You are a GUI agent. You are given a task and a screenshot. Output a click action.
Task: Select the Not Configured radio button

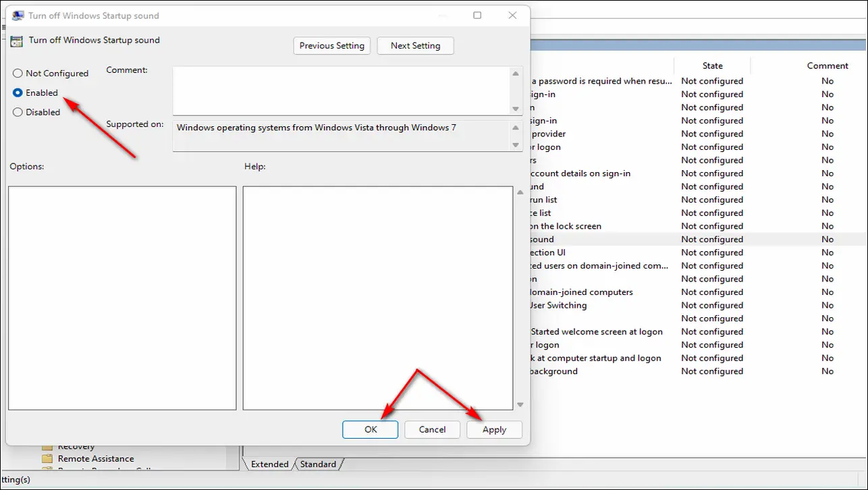pyautogui.click(x=18, y=73)
